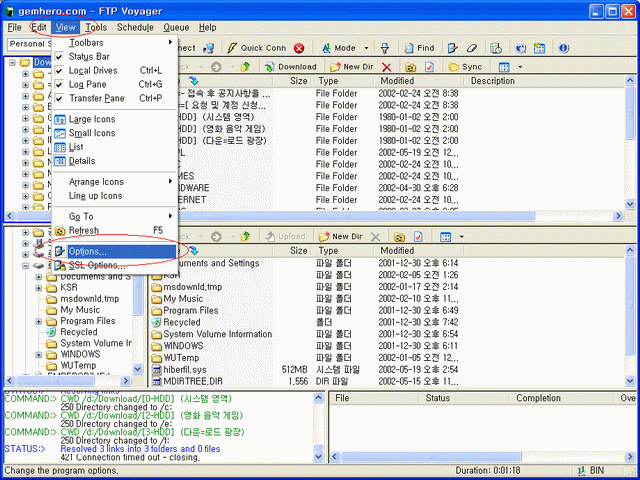Choose List view in menu
640x480 pixels.
click(115, 147)
